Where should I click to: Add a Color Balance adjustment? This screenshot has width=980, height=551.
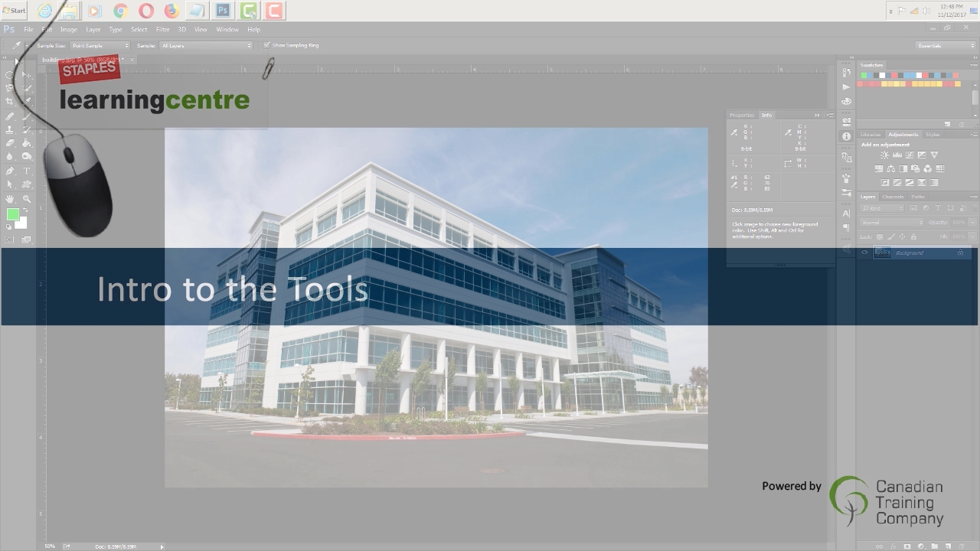[x=890, y=168]
